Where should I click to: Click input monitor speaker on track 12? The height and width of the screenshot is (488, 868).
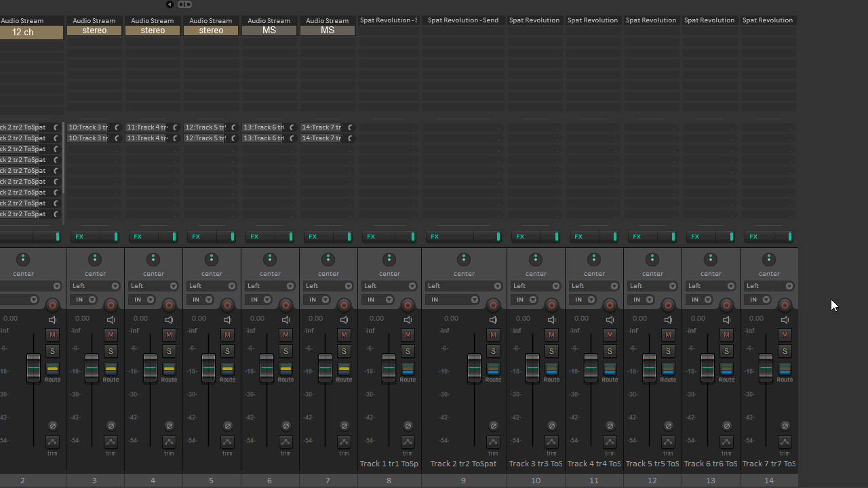668,320
